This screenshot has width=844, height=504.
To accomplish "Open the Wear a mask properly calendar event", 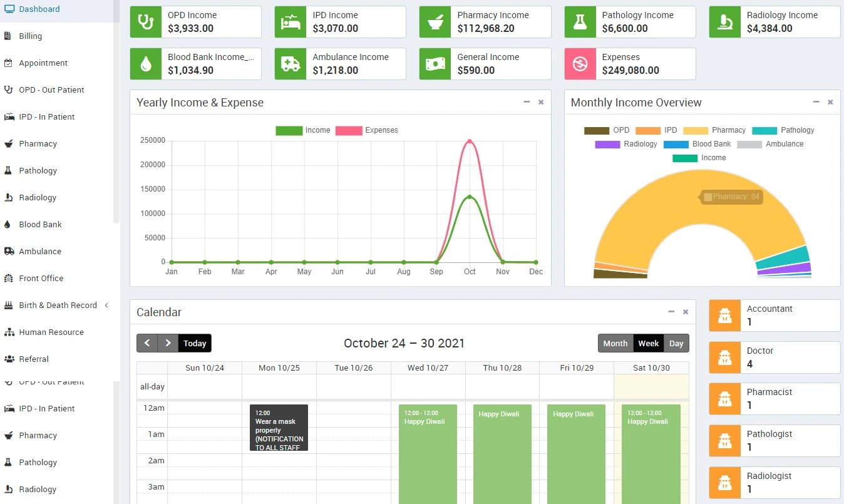I will 279,427.
